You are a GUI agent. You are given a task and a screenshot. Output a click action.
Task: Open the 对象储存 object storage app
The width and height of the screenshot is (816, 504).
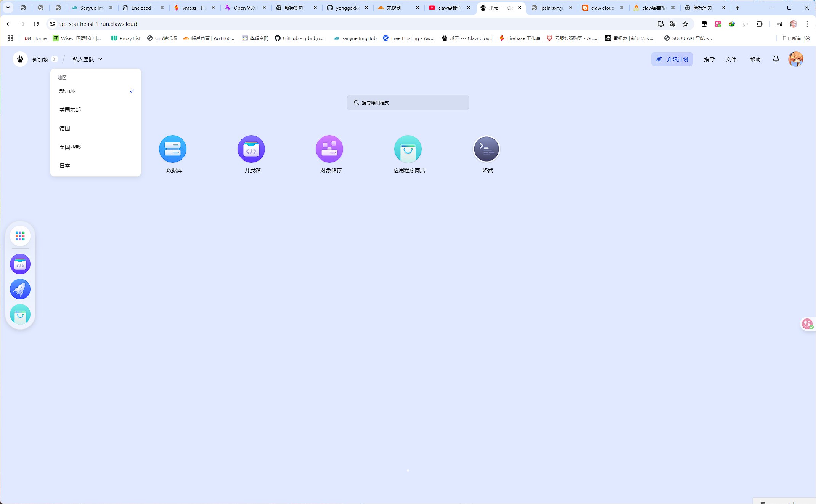click(329, 149)
